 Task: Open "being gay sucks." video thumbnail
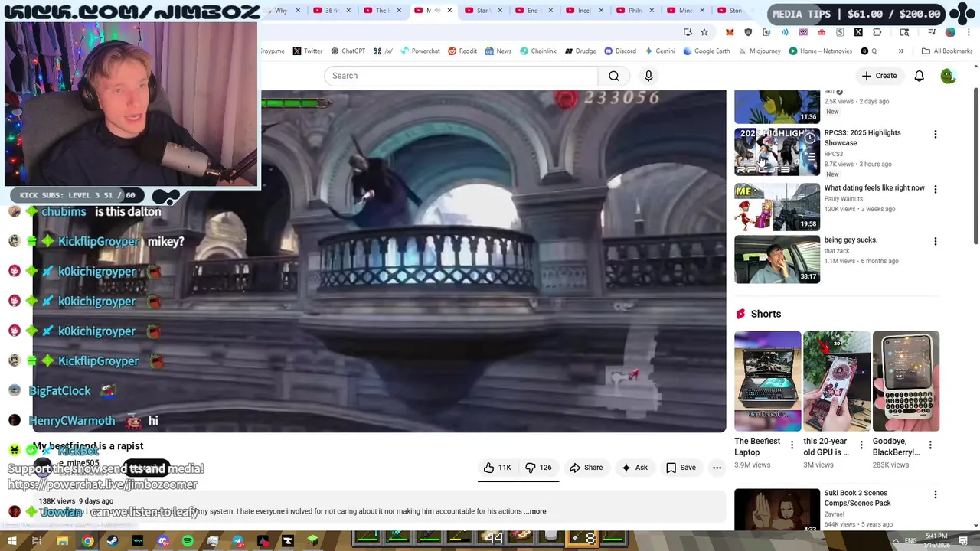(777, 259)
